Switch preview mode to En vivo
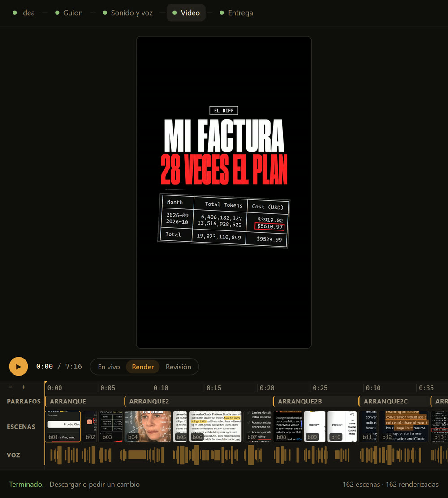Viewport: 448px width, 498px height. point(108,367)
